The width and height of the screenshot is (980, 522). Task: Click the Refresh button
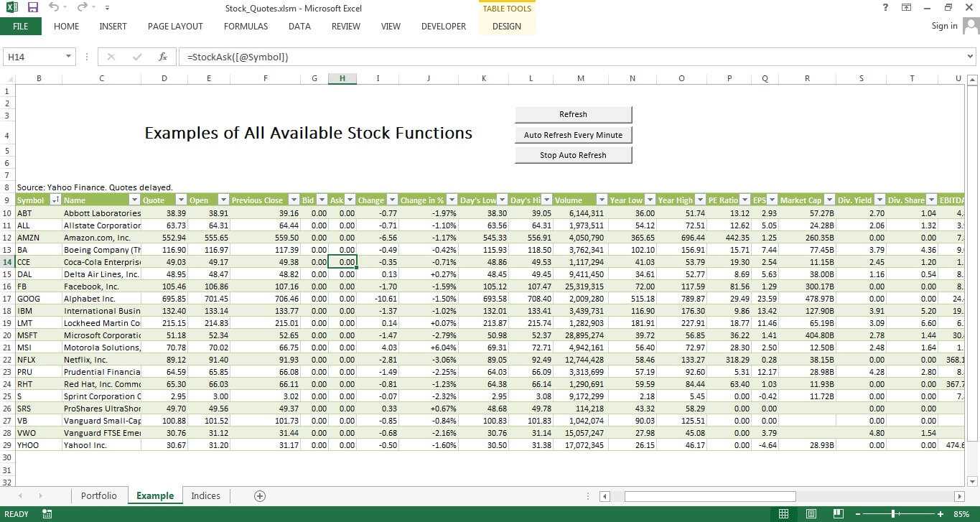(574, 114)
